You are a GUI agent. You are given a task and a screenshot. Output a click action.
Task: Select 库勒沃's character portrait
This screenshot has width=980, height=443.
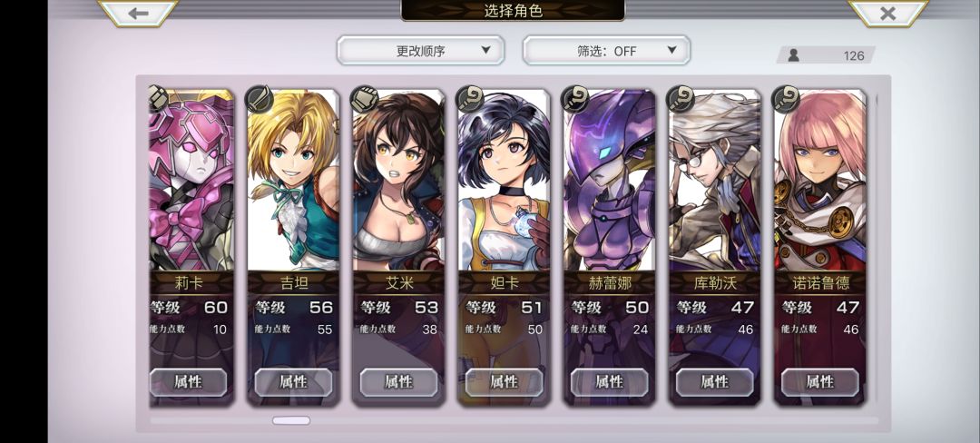point(714,181)
